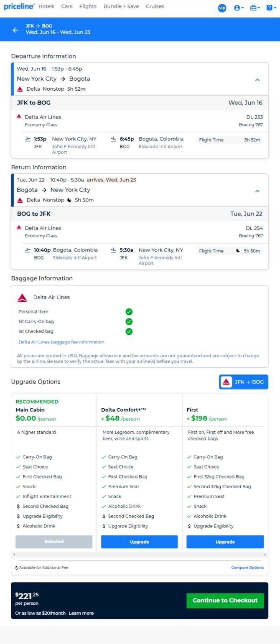This screenshot has height=644, width=280.
Task: Click First + $198 /person price
Action: (207, 418)
